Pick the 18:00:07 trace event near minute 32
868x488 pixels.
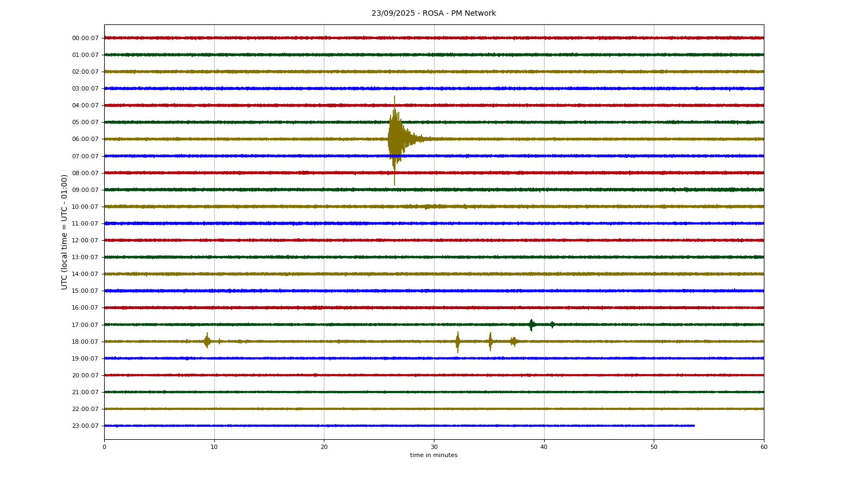pyautogui.click(x=457, y=342)
